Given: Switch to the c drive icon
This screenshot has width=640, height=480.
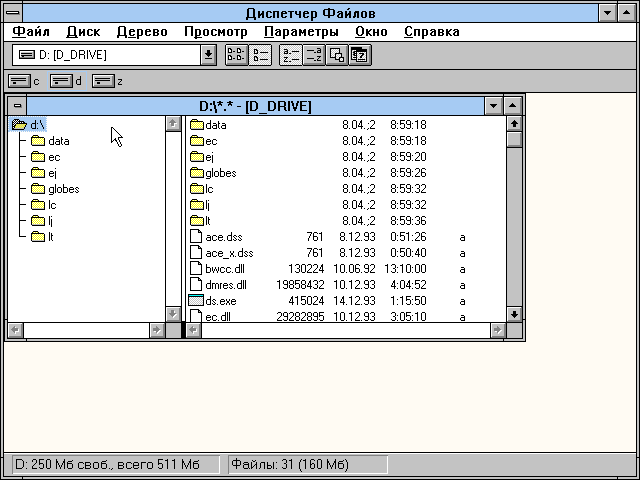Looking at the screenshot, I should [19, 81].
